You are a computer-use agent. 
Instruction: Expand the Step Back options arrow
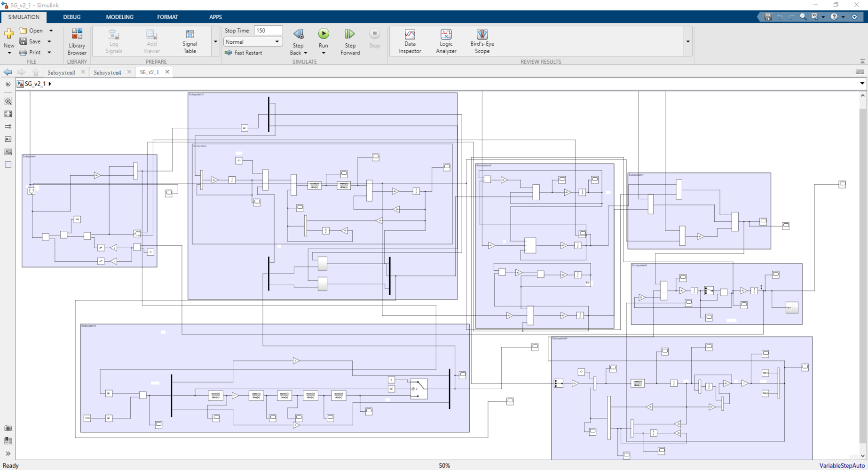coord(306,53)
